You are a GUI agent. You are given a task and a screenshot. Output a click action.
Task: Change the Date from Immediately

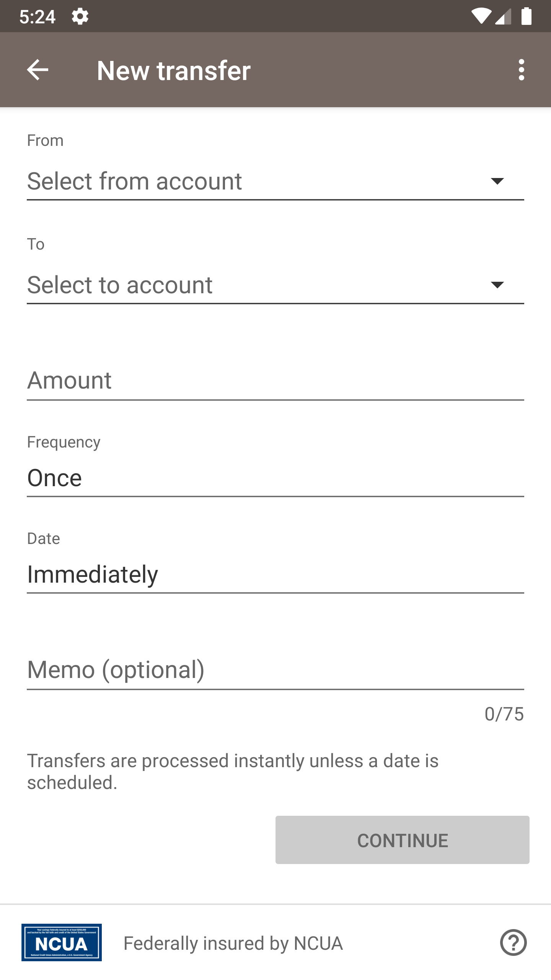click(x=275, y=574)
